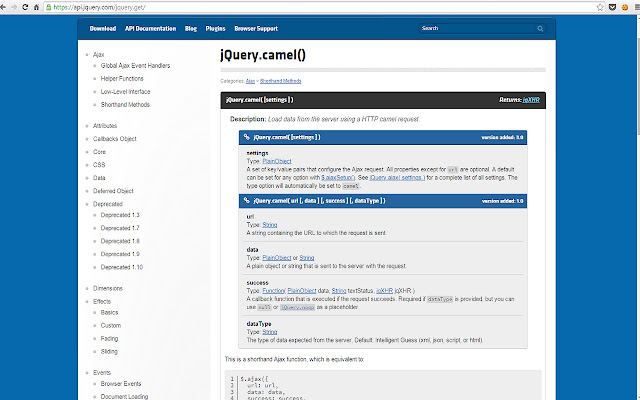
Task: Open Effects sidebar category
Action: (x=102, y=302)
